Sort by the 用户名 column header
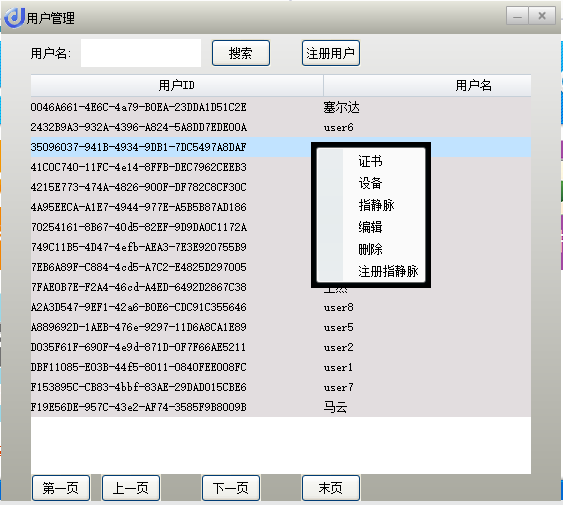This screenshot has width=563, height=505. (427, 85)
